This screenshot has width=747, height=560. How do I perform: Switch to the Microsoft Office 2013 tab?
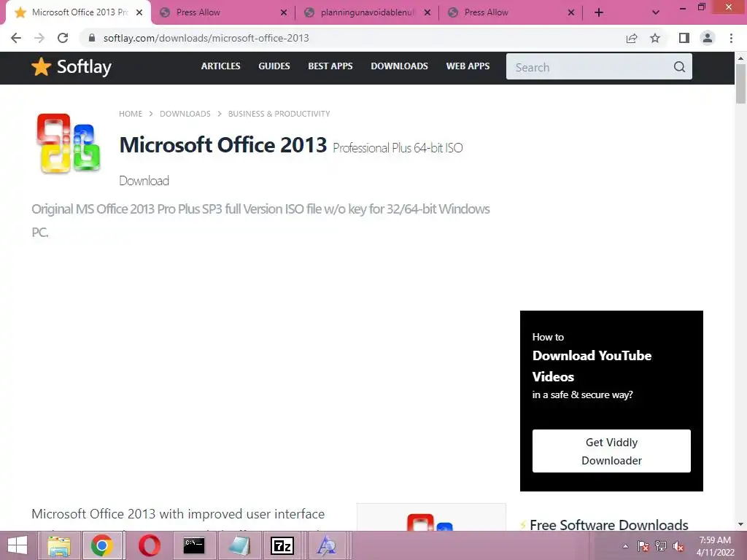click(x=79, y=13)
